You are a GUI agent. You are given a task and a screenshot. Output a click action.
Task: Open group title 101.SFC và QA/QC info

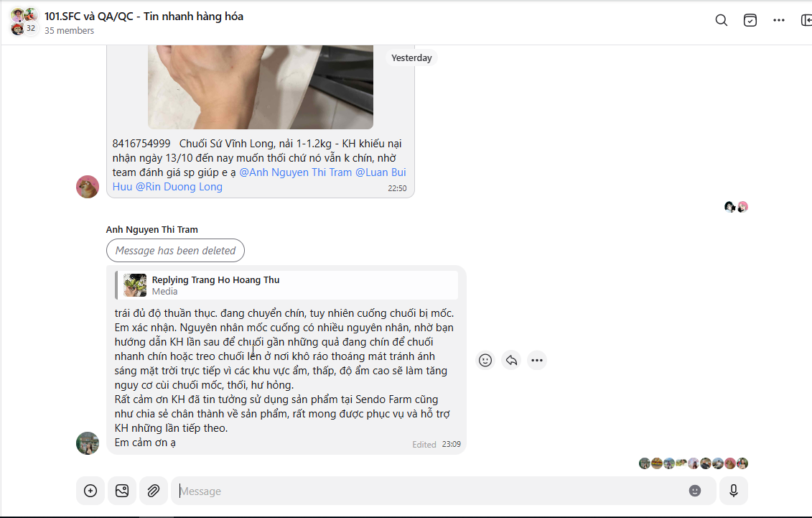click(x=144, y=17)
